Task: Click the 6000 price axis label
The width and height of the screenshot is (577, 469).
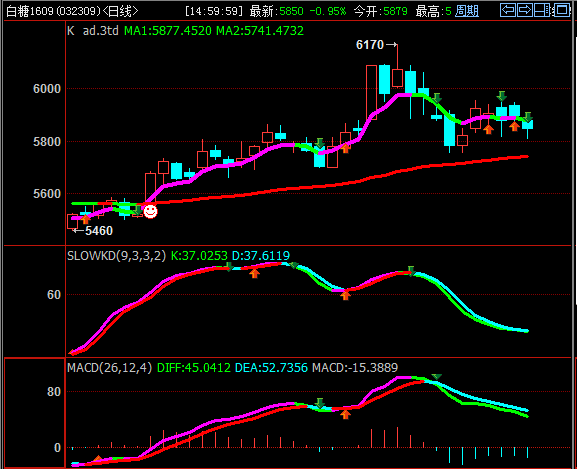Action: coord(47,89)
